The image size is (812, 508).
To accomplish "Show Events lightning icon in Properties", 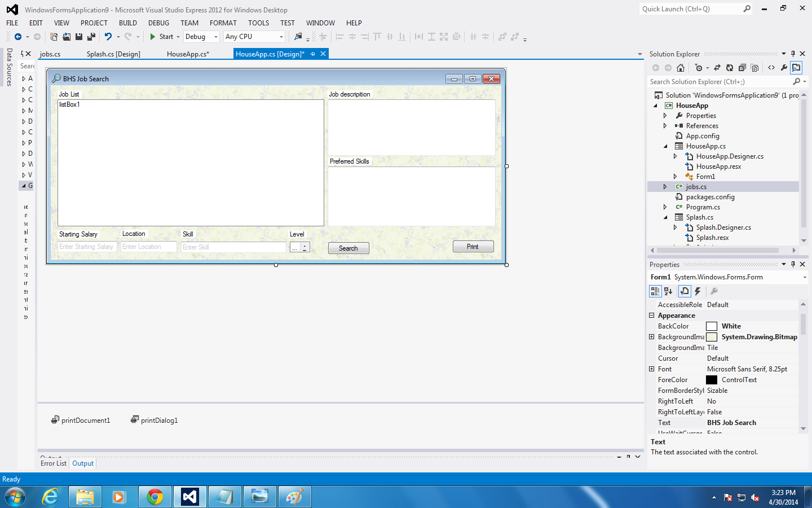I will click(698, 291).
